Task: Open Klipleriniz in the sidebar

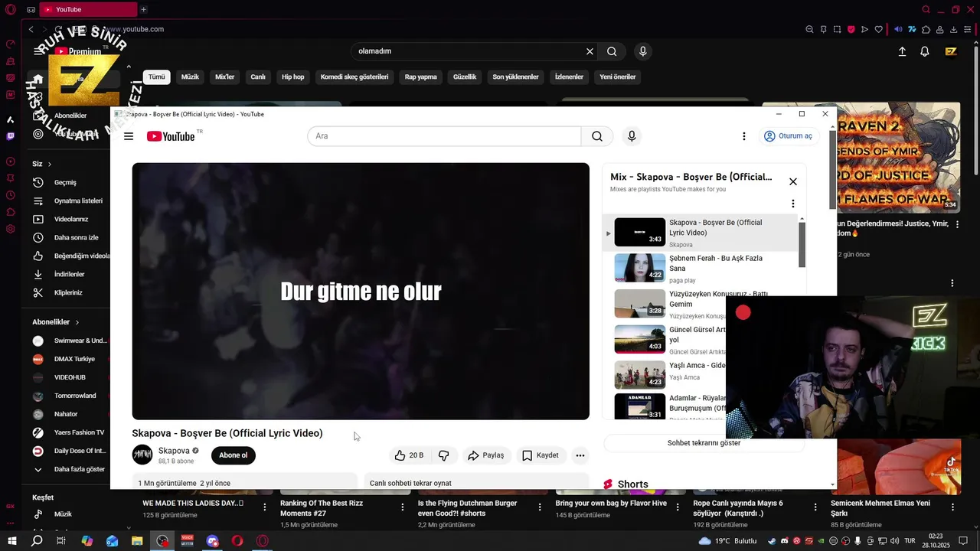Action: click(x=67, y=292)
